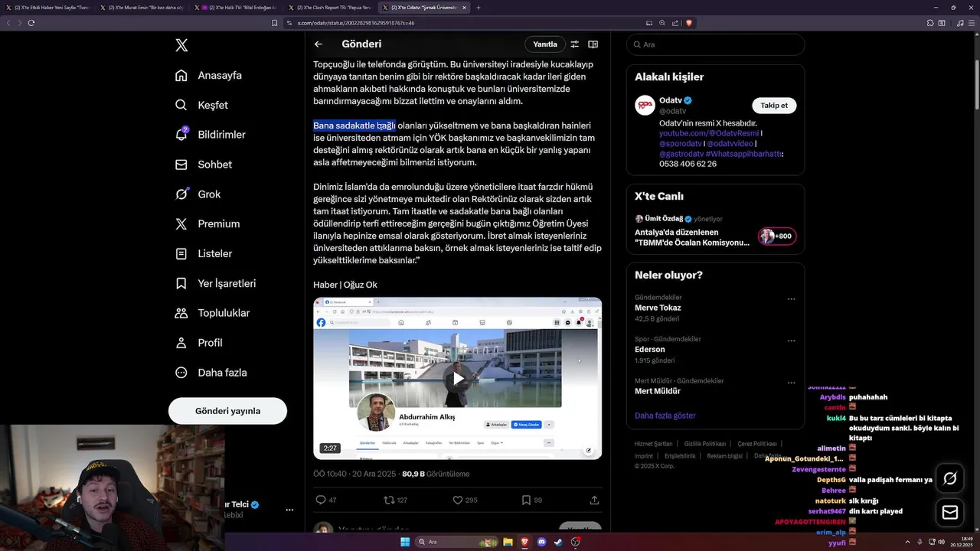Viewport: 980px width, 551px height.
Task: Bookmark this page in the browser
Action: click(x=275, y=23)
